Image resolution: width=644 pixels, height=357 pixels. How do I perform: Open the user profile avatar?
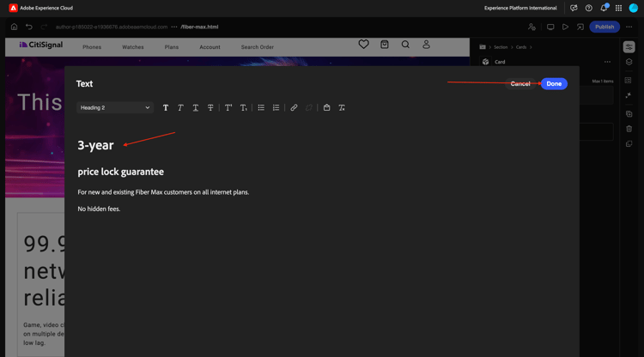(634, 8)
